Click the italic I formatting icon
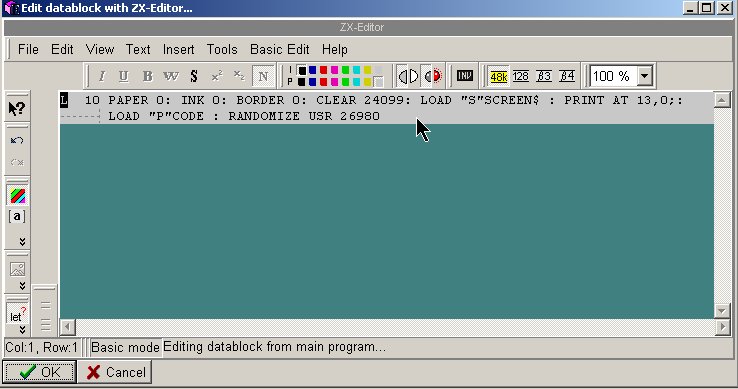Image resolution: width=738 pixels, height=389 pixels. [101, 76]
